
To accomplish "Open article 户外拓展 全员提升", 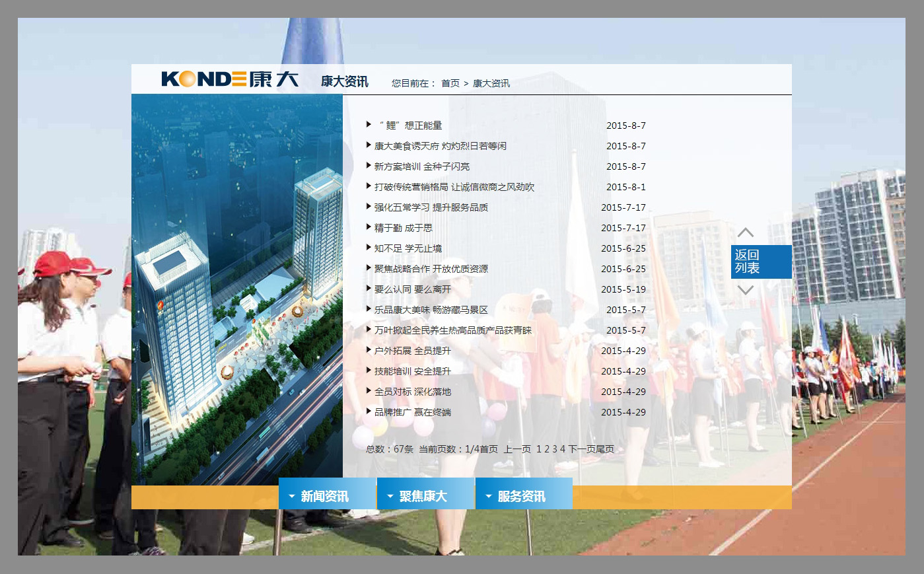I will pyautogui.click(x=413, y=351).
